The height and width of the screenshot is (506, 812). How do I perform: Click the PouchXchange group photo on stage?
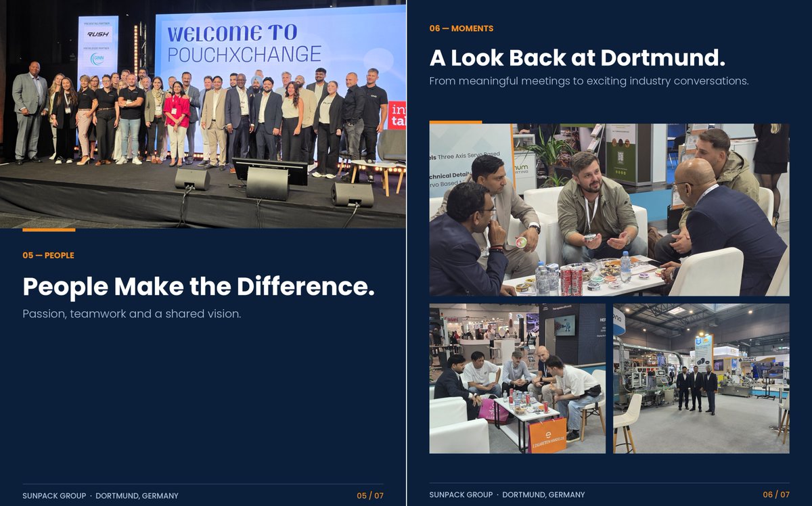[203, 114]
